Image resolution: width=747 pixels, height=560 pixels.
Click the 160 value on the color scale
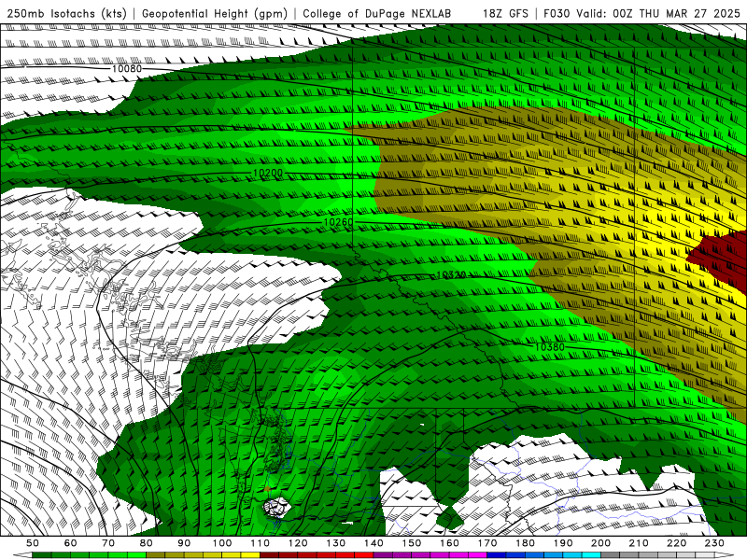tap(449, 543)
